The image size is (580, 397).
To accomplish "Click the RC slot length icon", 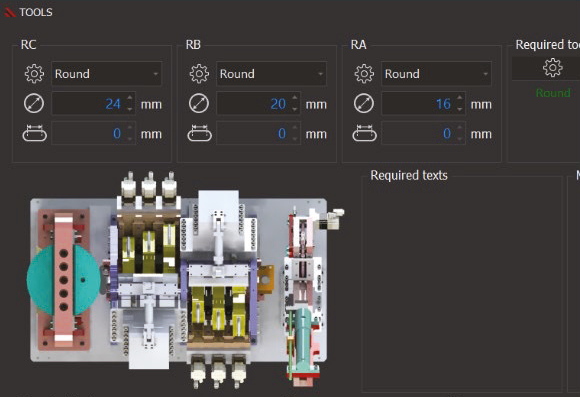I will pyautogui.click(x=34, y=133).
